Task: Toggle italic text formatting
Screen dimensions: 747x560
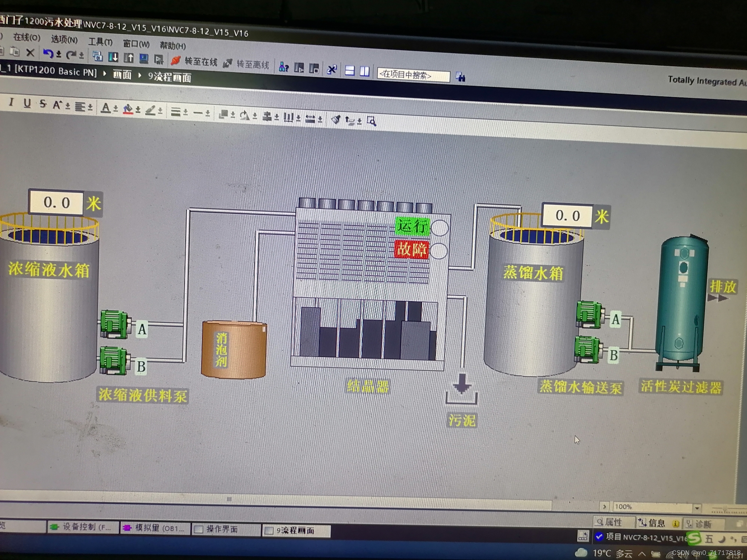Action: pyautogui.click(x=11, y=102)
